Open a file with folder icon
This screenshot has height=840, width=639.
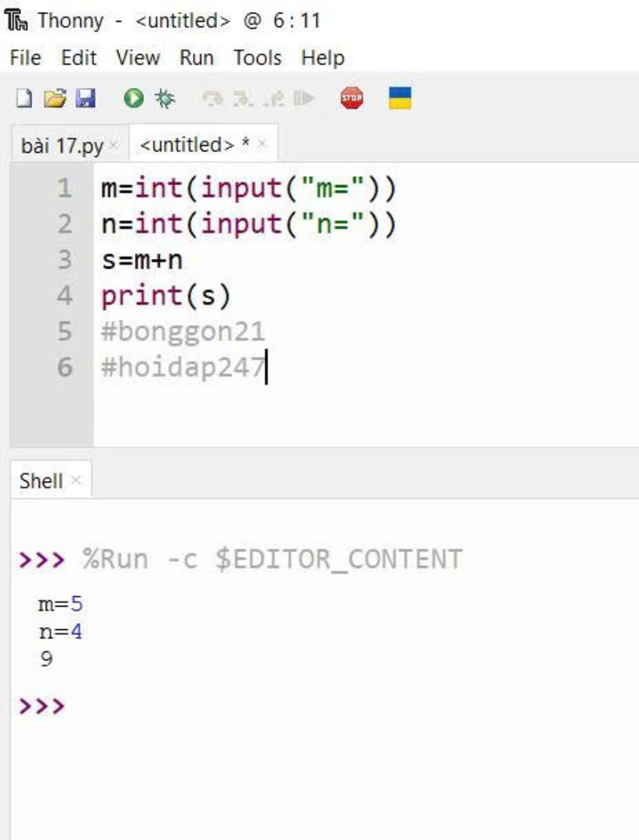55,99
